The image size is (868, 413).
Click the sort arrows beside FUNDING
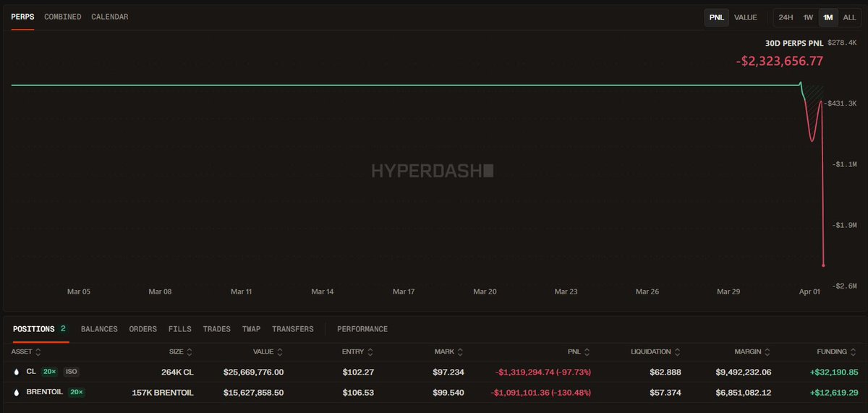[x=853, y=352]
